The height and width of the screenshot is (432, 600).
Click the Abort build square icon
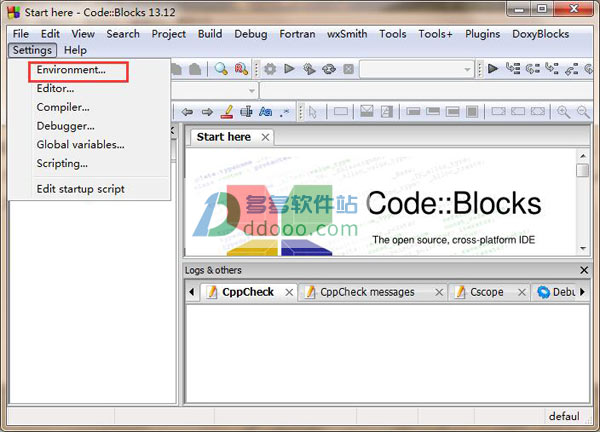(x=349, y=69)
